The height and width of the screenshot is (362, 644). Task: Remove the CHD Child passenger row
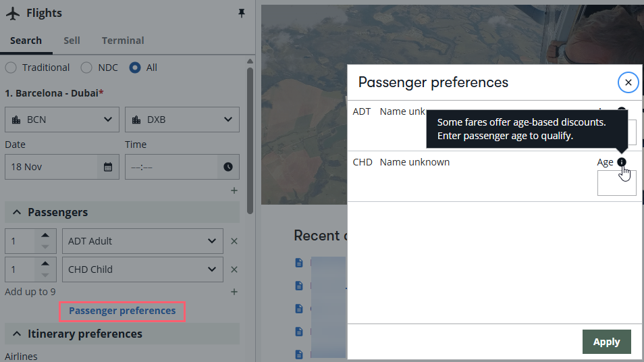pos(234,269)
